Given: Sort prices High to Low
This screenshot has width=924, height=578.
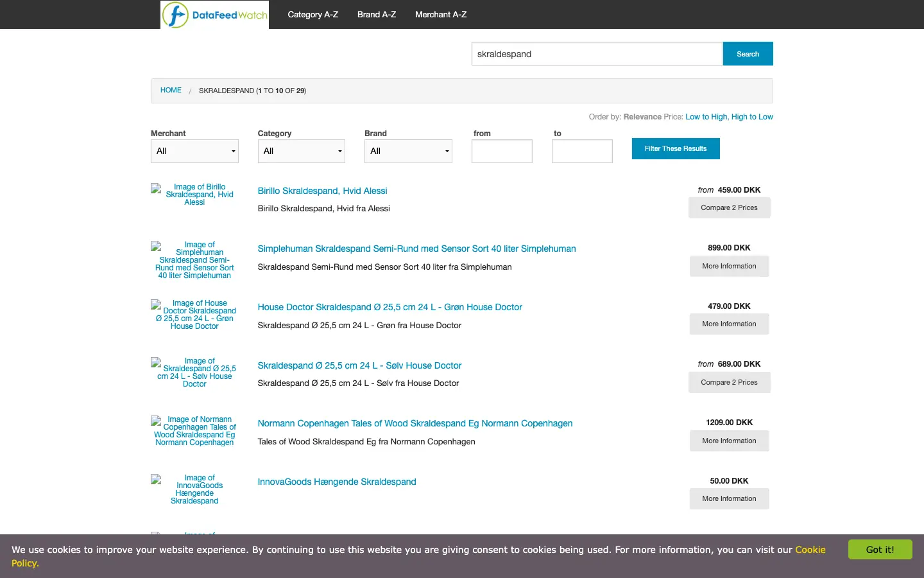Looking at the screenshot, I should tap(752, 117).
